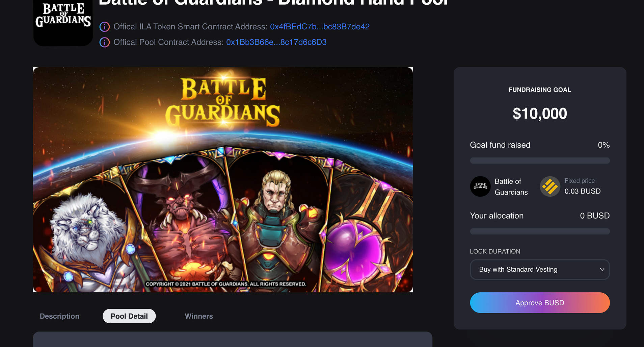644x347 pixels.
Task: Open the pool contract address link
Action: coord(276,42)
